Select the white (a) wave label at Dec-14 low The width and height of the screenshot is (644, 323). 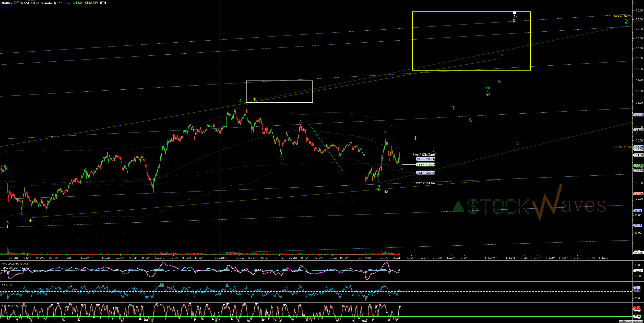281,158
